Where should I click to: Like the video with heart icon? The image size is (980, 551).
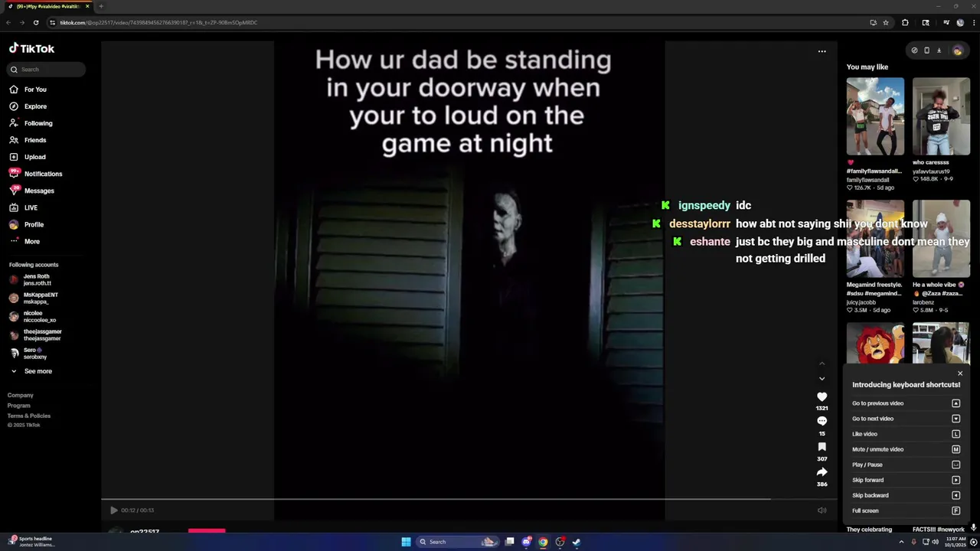[822, 396]
